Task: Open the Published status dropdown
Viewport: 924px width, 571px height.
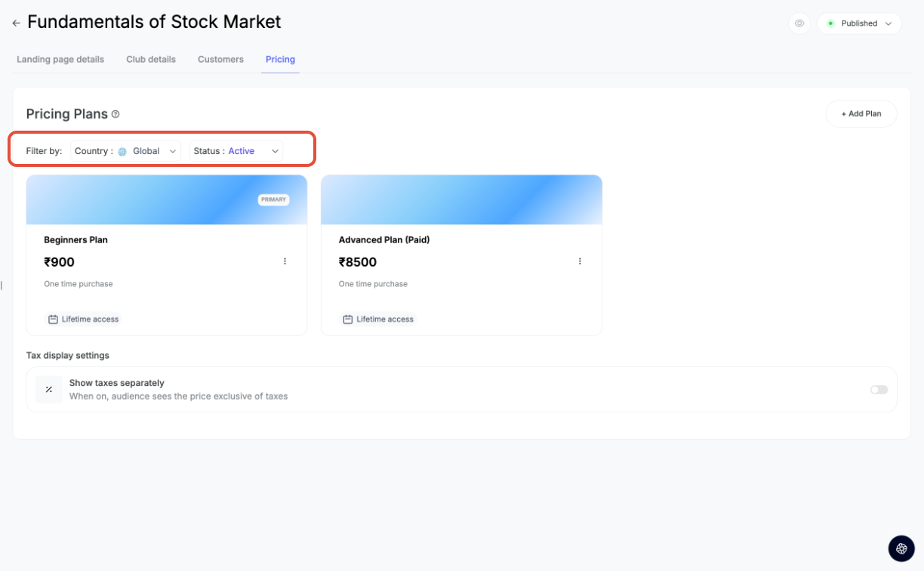Action: pyautogui.click(x=859, y=23)
